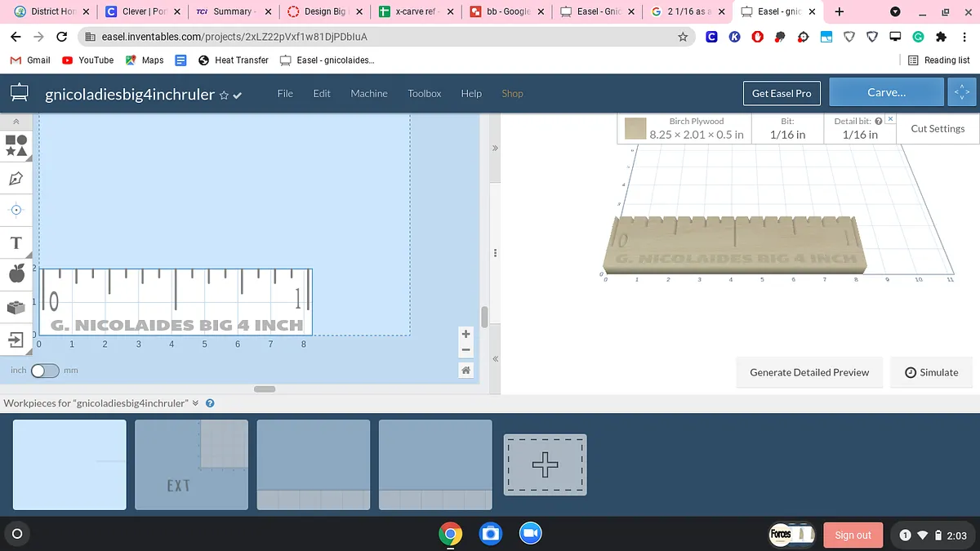Click the Import arrow icon
This screenshot has height=551, width=980.
click(x=16, y=339)
